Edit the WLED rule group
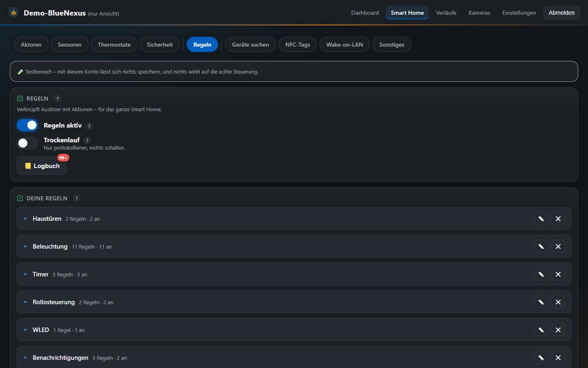The image size is (588, 368). (541, 330)
